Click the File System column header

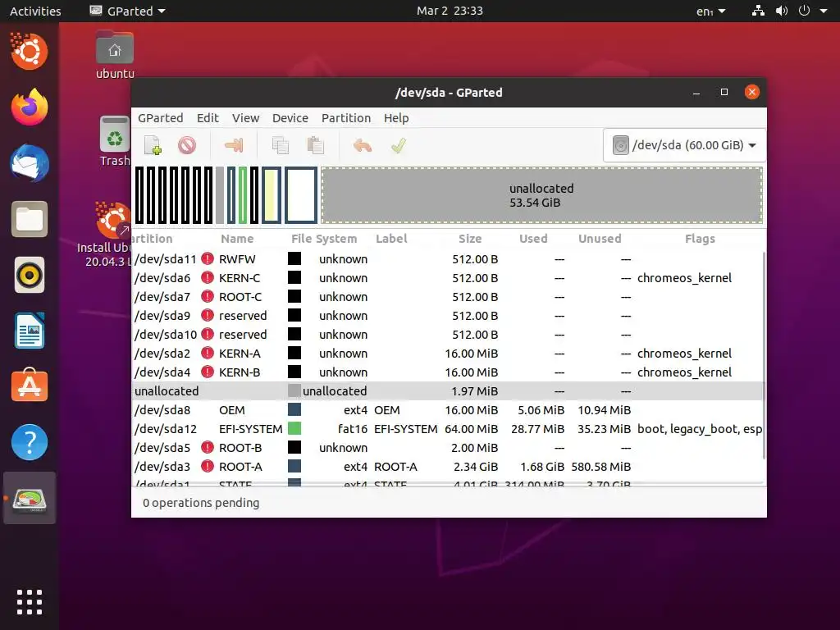click(323, 239)
